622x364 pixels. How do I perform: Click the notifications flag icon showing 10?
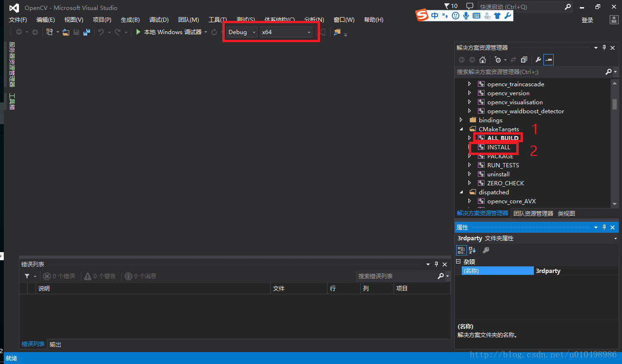pyautogui.click(x=447, y=6)
